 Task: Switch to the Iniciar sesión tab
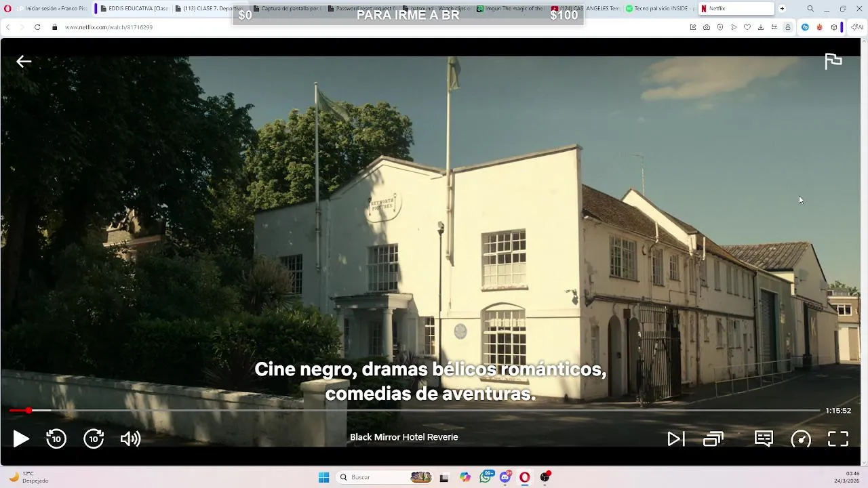point(53,9)
